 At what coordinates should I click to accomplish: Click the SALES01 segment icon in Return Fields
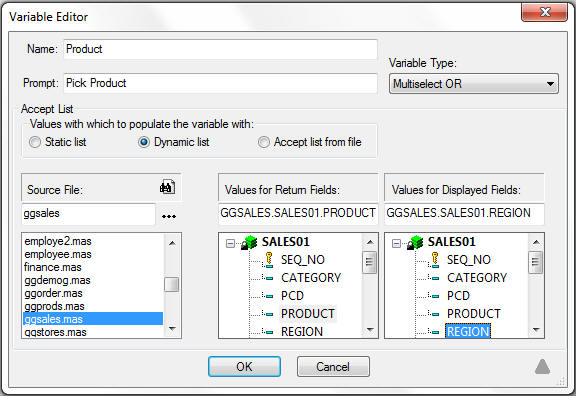(249, 242)
